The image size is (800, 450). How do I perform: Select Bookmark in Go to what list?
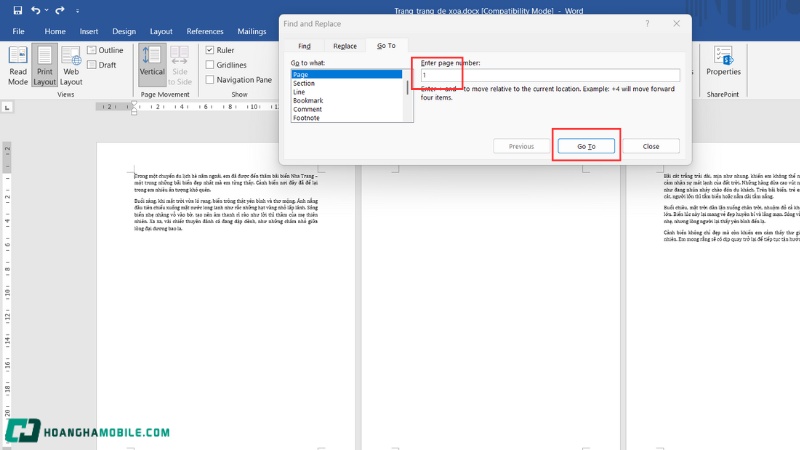point(308,100)
